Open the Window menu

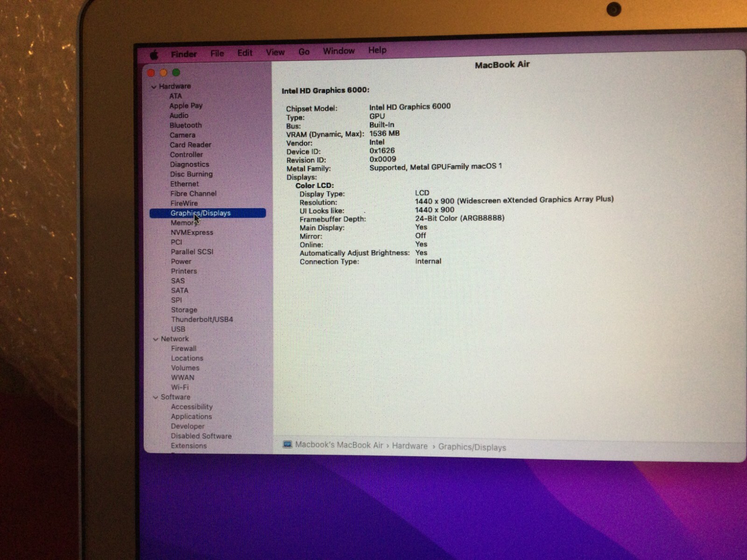pyautogui.click(x=338, y=51)
